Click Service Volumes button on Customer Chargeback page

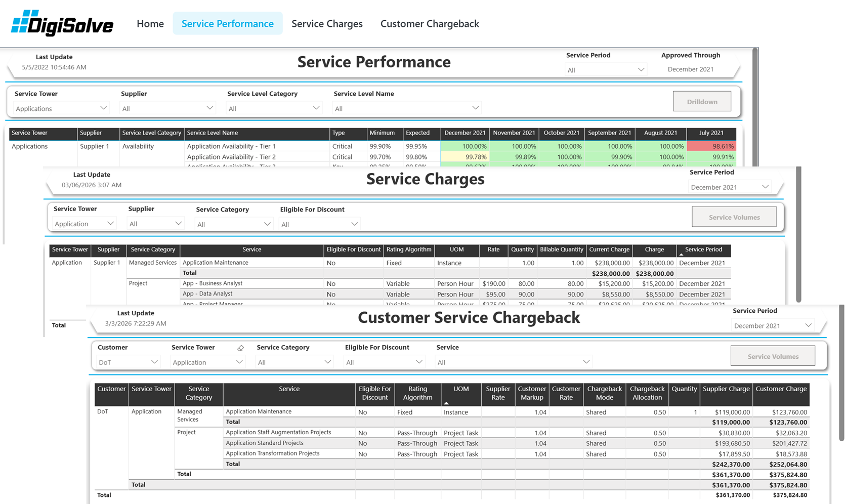[772, 356]
